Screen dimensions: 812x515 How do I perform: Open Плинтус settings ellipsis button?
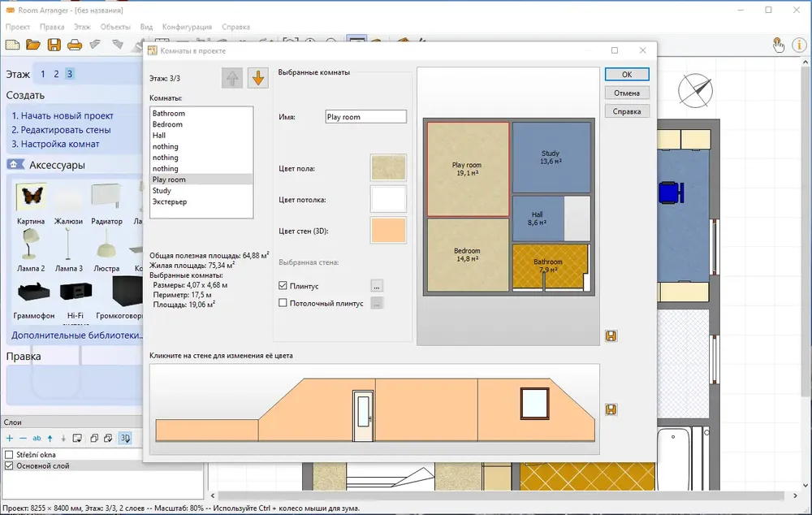pos(377,285)
